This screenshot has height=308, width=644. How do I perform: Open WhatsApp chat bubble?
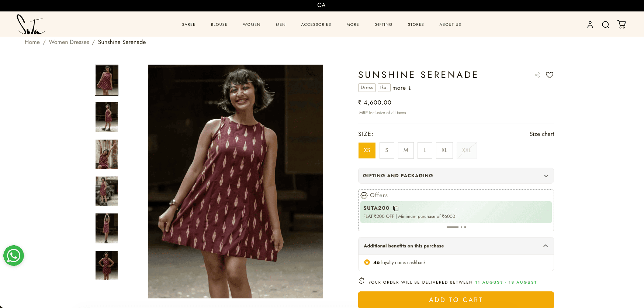(14, 256)
